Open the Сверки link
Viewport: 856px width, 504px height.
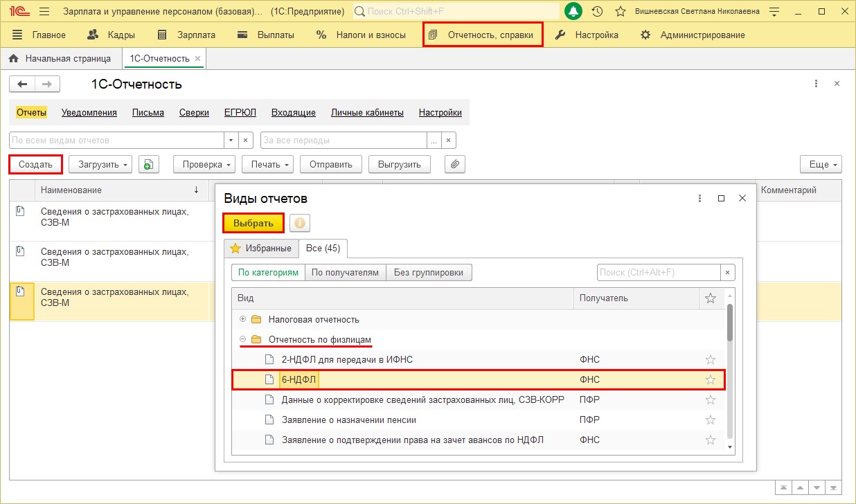(194, 112)
